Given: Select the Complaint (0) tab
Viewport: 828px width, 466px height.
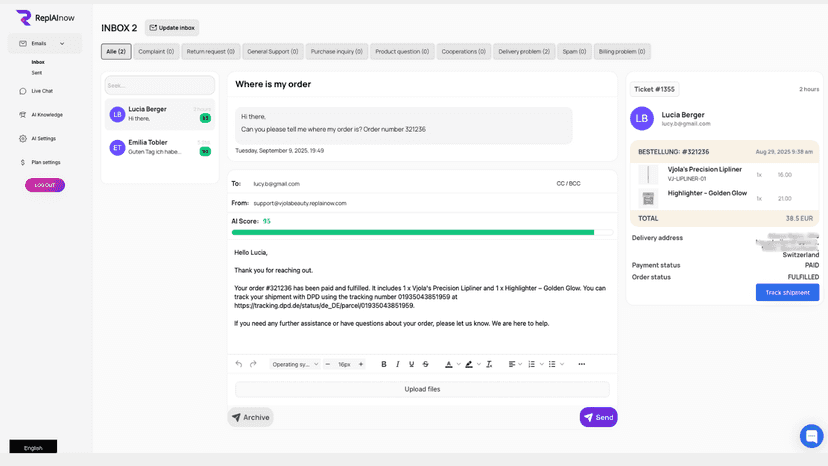Looking at the screenshot, I should [156, 51].
